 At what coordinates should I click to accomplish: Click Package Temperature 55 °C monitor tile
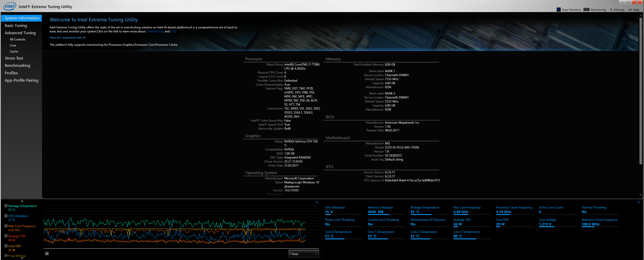point(429,210)
